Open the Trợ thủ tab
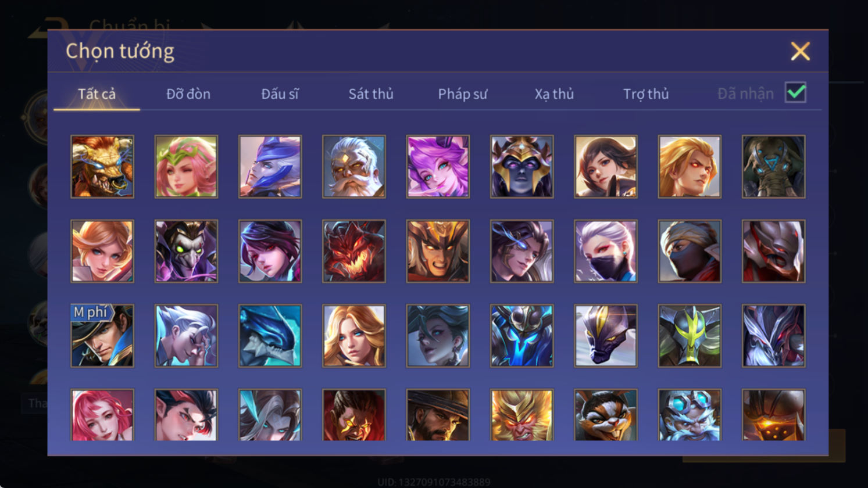This screenshot has height=488, width=868. (x=646, y=94)
